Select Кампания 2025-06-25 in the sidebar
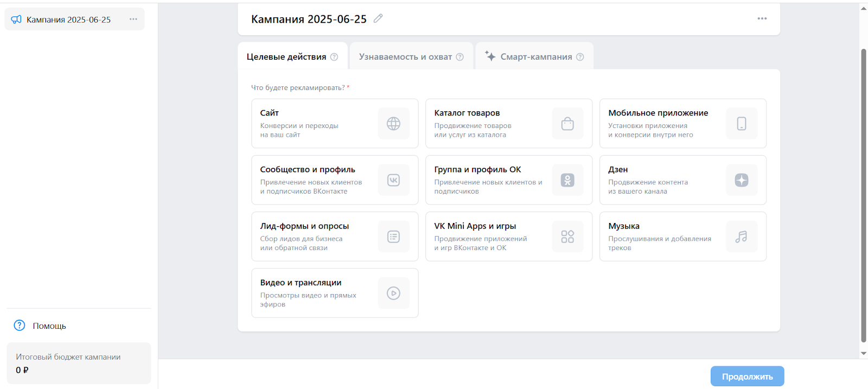868x389 pixels. coord(75,20)
